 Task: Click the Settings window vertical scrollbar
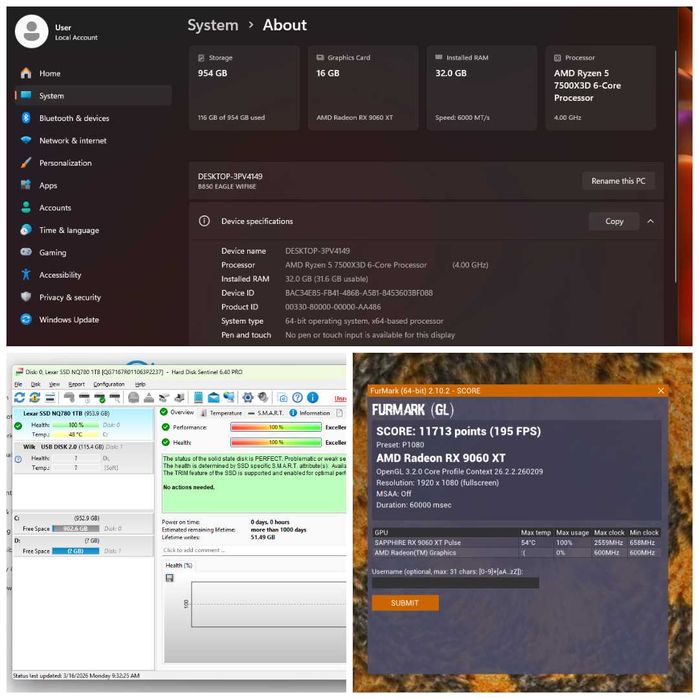coord(676,166)
